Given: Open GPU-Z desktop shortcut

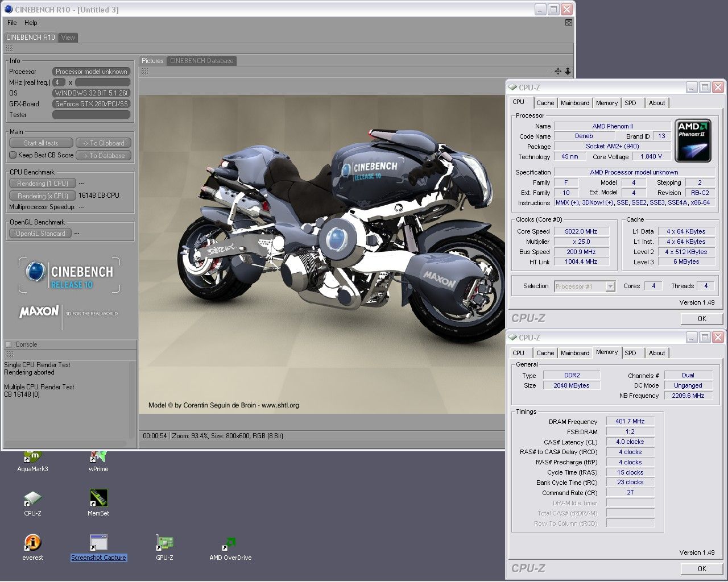Looking at the screenshot, I should pyautogui.click(x=164, y=547).
